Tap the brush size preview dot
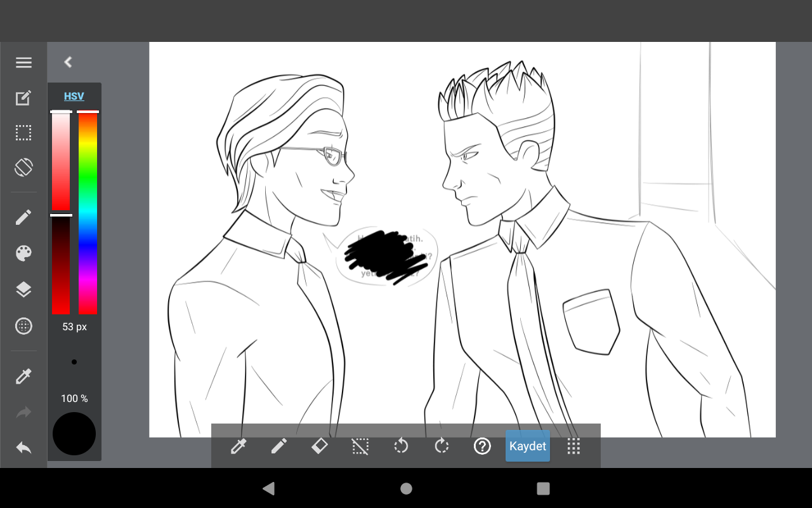This screenshot has width=812, height=508. coord(74,362)
